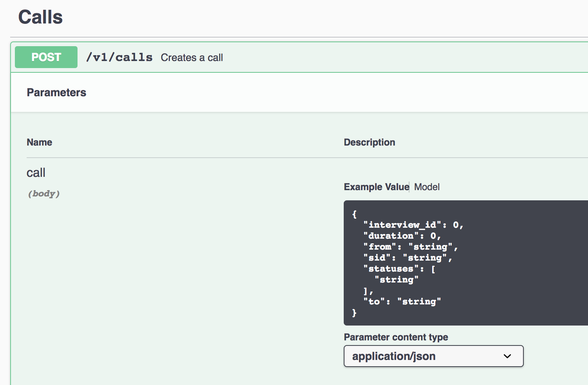Viewport: 588px width, 385px height.
Task: Switch to the Model tab
Action: [x=427, y=187]
